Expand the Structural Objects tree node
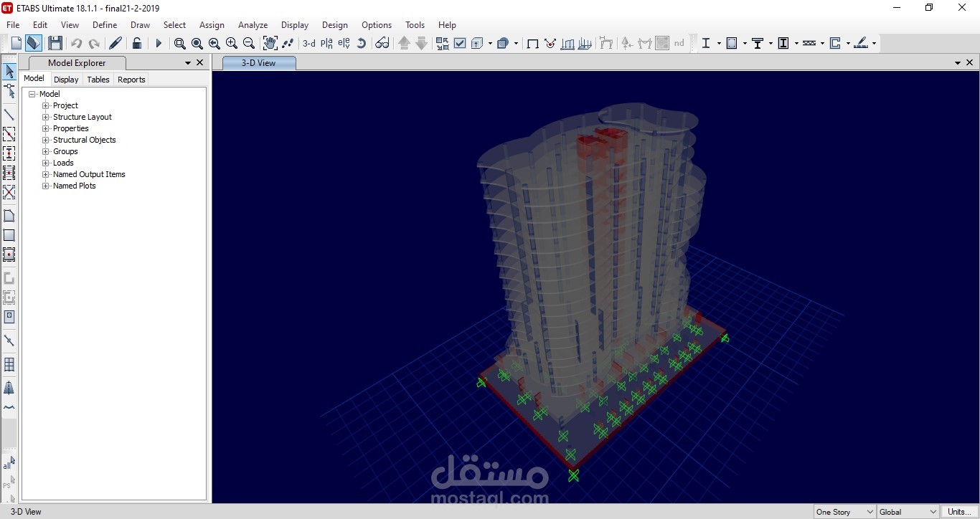980x519 pixels. 44,140
